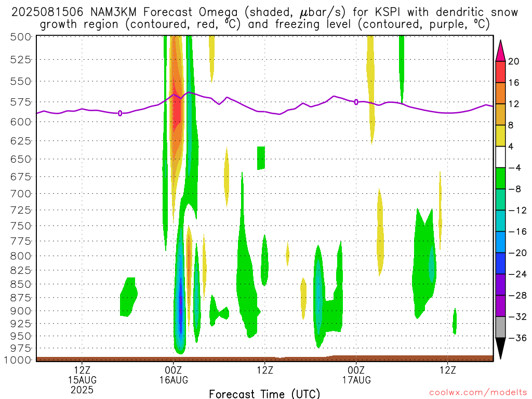Click the 900 pressure level label
532x399 pixels.
coord(21,311)
